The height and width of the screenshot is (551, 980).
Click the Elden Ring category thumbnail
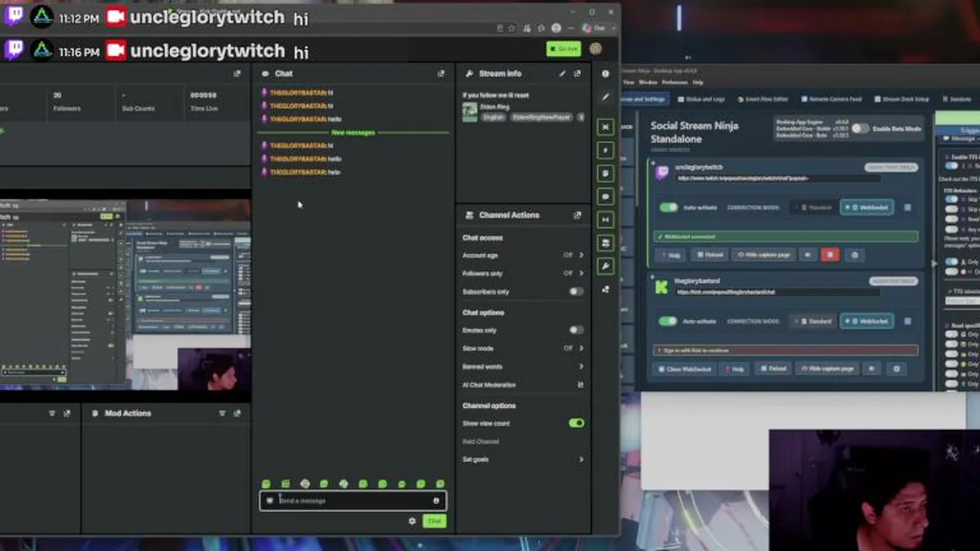click(x=469, y=112)
